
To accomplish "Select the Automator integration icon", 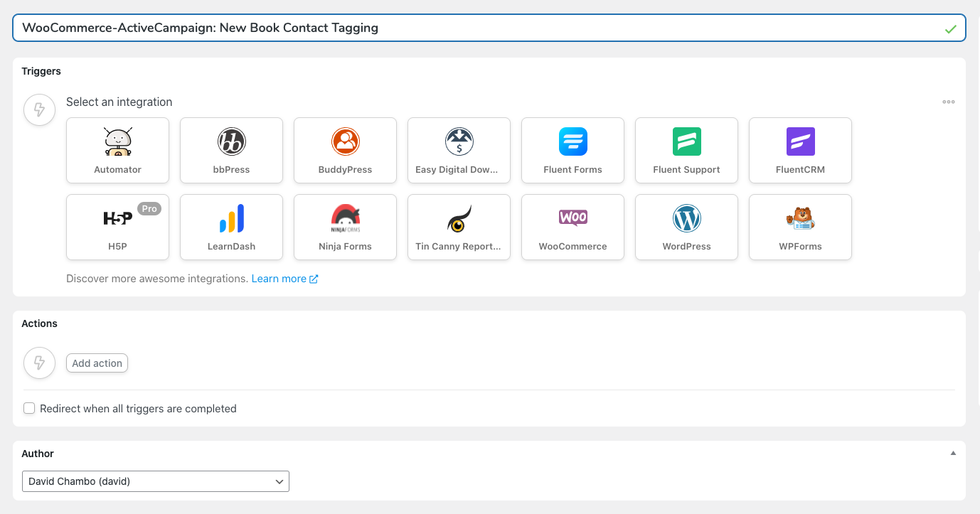I will pos(117,151).
